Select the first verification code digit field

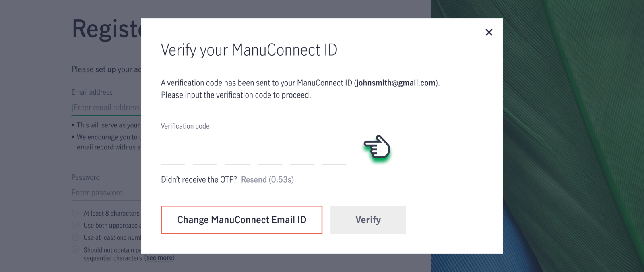pos(173,155)
